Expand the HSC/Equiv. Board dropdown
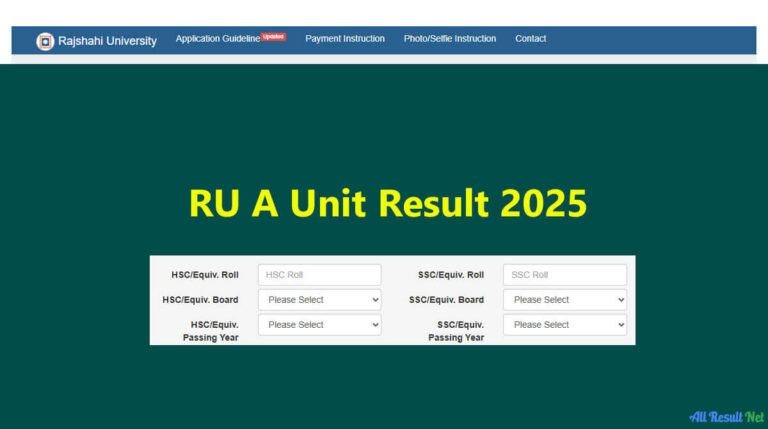Viewport: 768px width, 429px height. [319, 300]
